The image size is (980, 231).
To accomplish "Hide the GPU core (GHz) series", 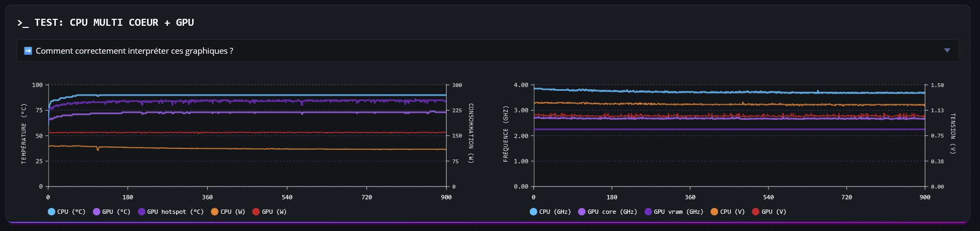I will coord(582,212).
